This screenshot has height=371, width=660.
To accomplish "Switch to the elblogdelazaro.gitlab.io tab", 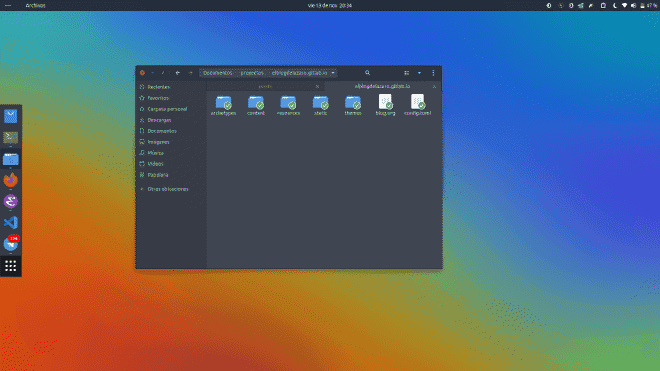I will 382,86.
